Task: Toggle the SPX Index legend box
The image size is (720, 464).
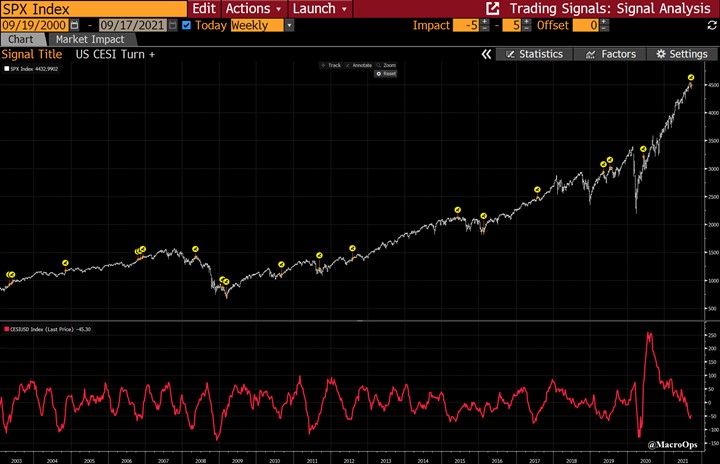Action: point(6,70)
